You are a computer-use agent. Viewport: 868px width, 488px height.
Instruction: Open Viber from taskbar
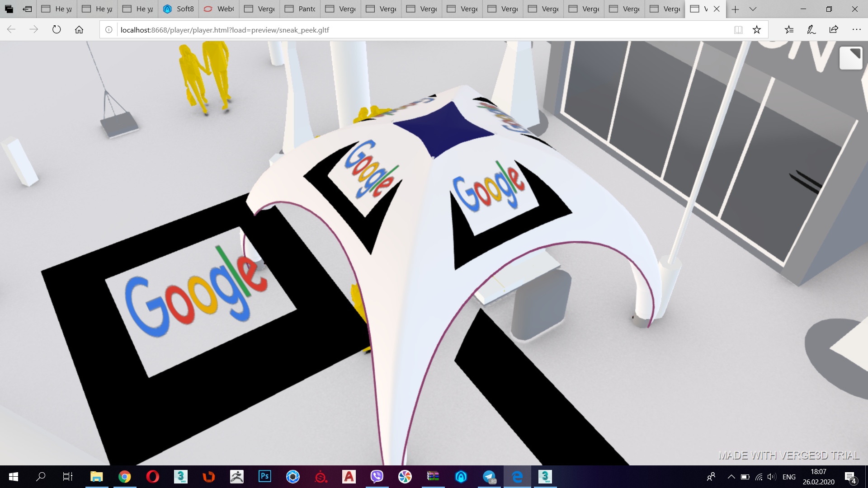tap(377, 477)
